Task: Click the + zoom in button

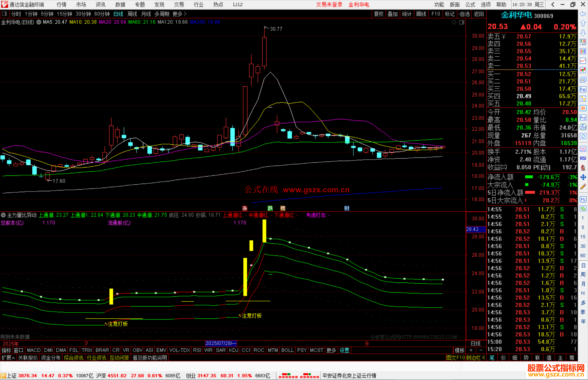Action: pos(471,350)
